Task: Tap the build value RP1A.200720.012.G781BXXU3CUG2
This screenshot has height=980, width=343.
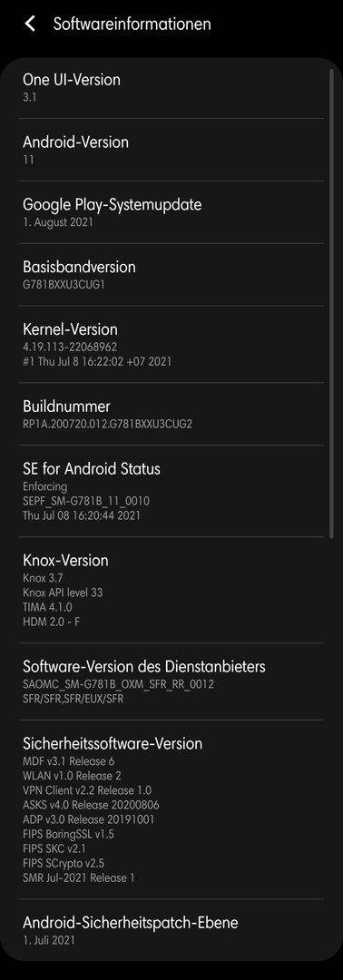Action: tap(107, 425)
